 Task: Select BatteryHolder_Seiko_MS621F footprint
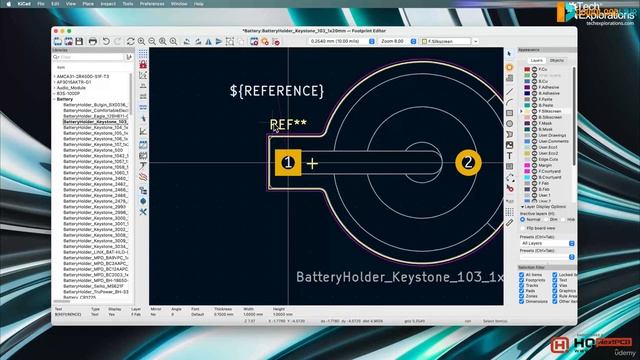tap(93, 286)
